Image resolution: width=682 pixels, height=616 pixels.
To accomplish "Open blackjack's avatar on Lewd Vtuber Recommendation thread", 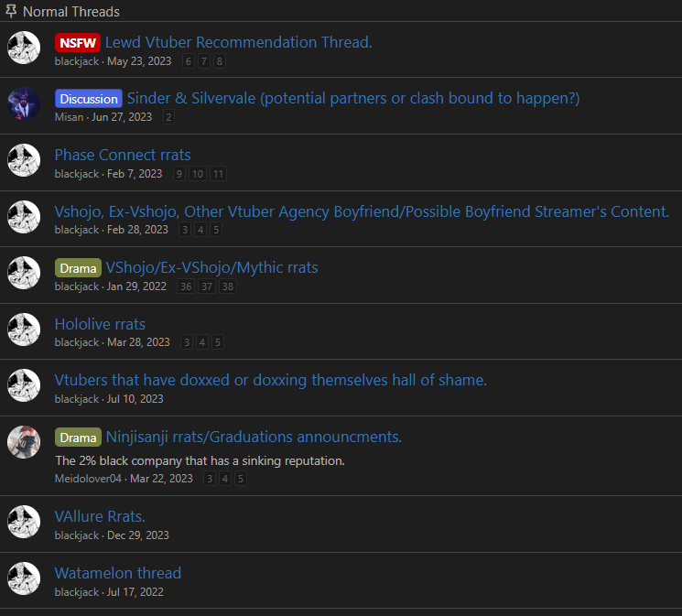I will click(24, 48).
